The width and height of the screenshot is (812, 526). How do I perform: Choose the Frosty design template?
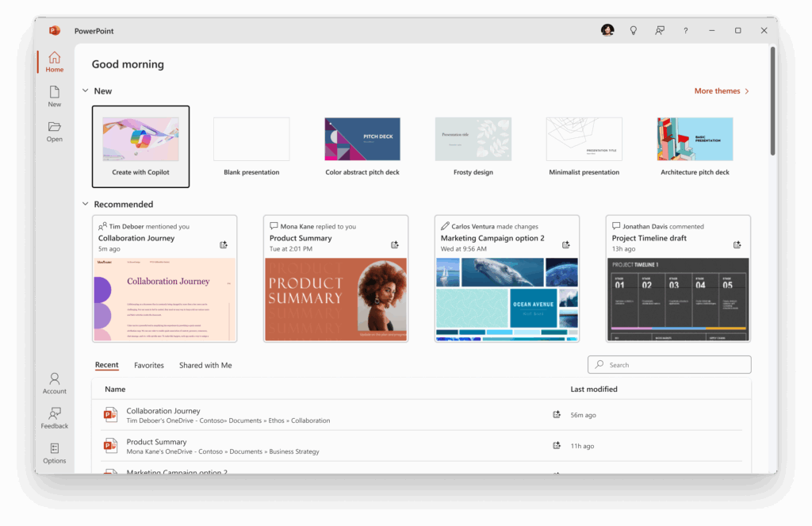click(x=473, y=147)
